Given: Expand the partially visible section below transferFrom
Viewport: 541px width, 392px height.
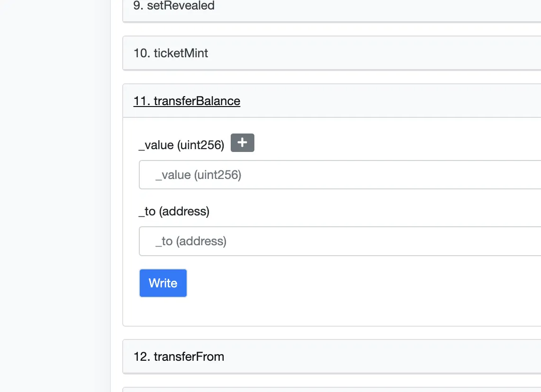Looking at the screenshot, I should (332, 390).
